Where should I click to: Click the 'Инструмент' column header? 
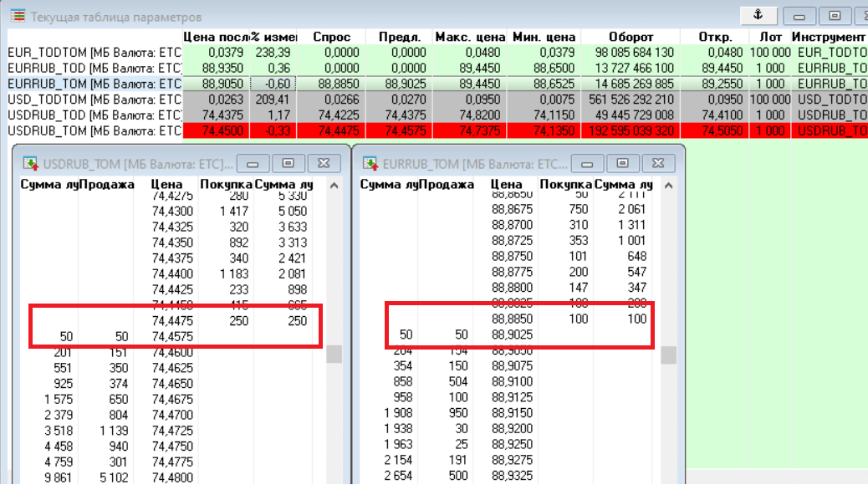click(828, 37)
